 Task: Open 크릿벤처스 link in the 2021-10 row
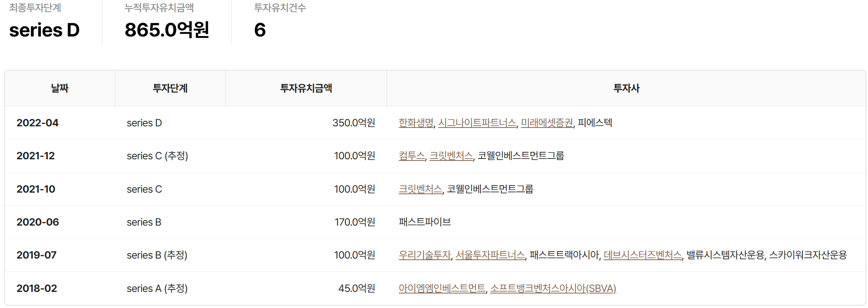tap(420, 189)
